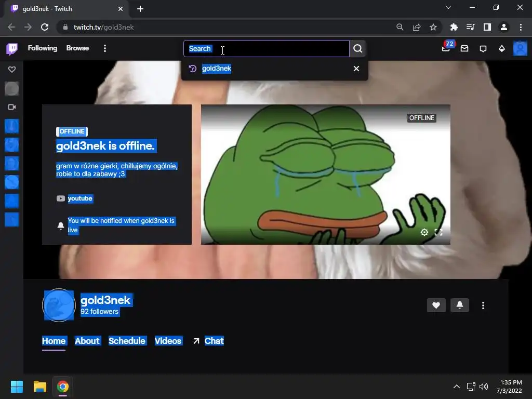Click the gold3nek is offline heading
Image resolution: width=532 pixels, height=399 pixels.
point(105,146)
